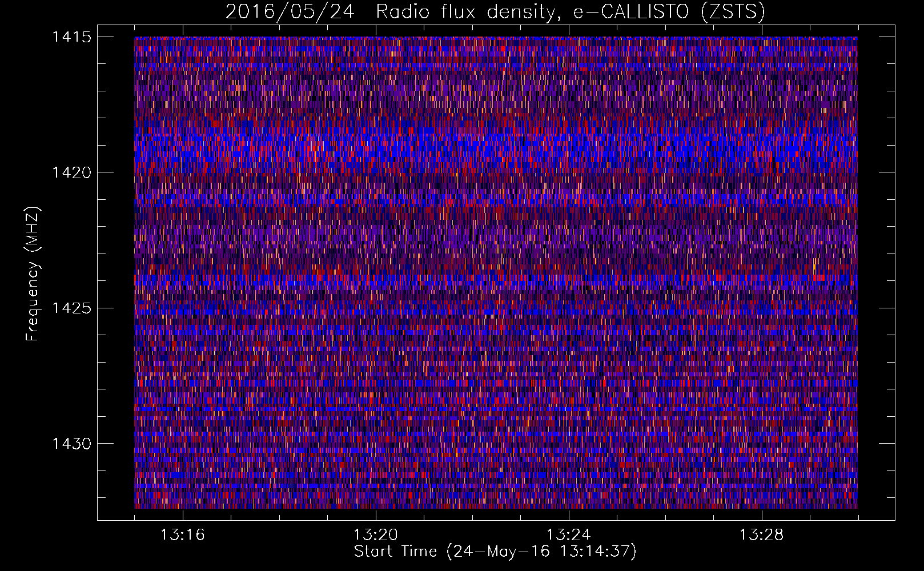Select the 1420 frequency axis label
The width and height of the screenshot is (924, 571).
pyautogui.click(x=71, y=172)
